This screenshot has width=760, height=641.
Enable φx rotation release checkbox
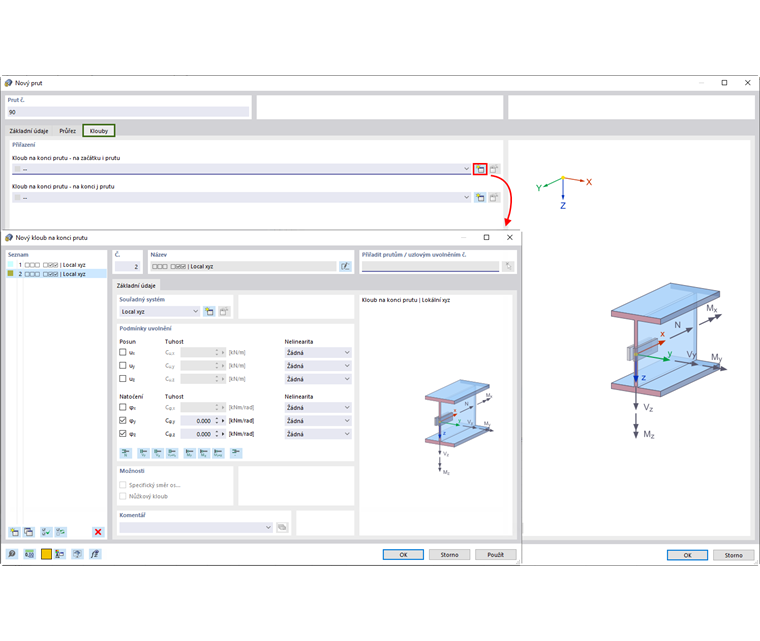pos(123,407)
